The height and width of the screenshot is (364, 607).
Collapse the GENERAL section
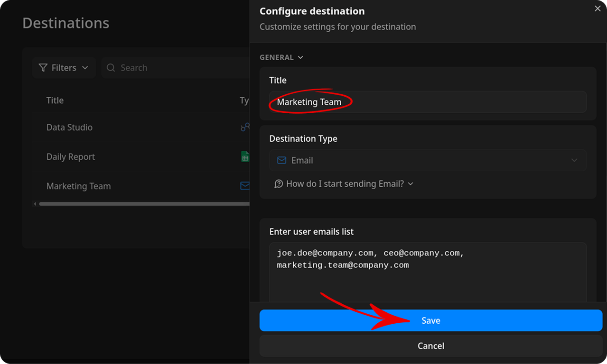[281, 57]
